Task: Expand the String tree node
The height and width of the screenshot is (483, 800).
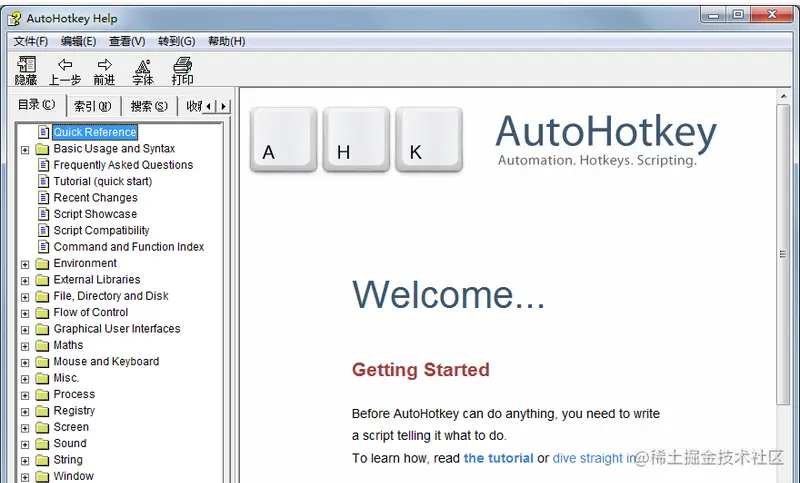Action: pos(25,461)
